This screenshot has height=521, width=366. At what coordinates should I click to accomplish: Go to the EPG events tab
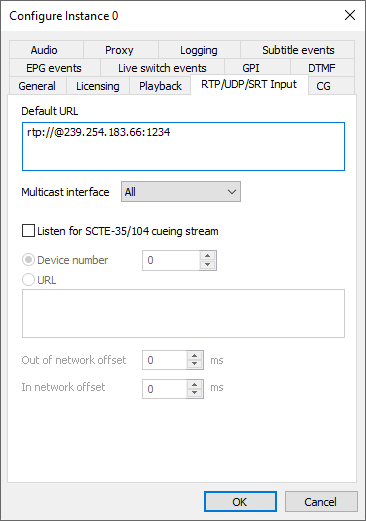pos(55,68)
